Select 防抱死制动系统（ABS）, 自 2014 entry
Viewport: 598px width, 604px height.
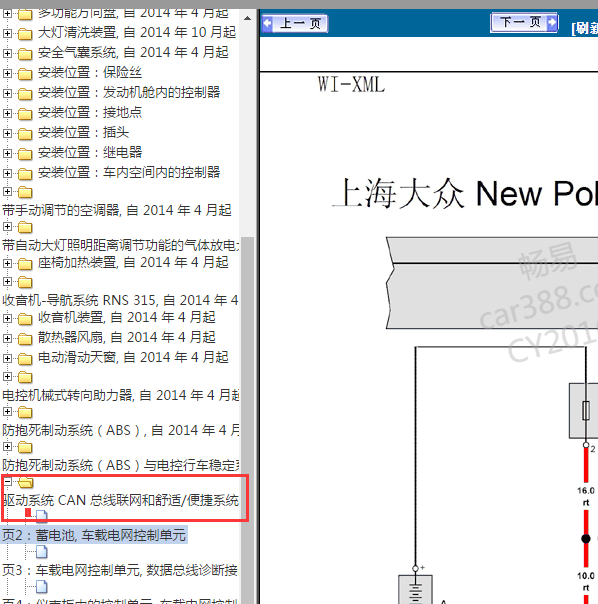121,430
